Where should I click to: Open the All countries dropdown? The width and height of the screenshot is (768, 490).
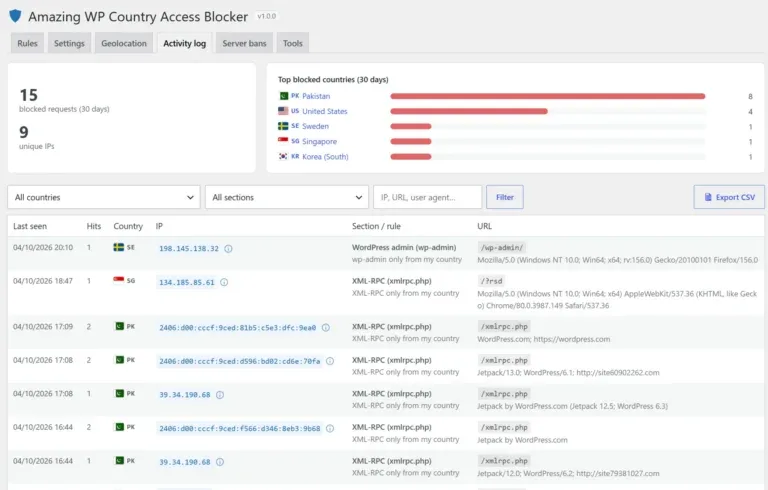104,197
